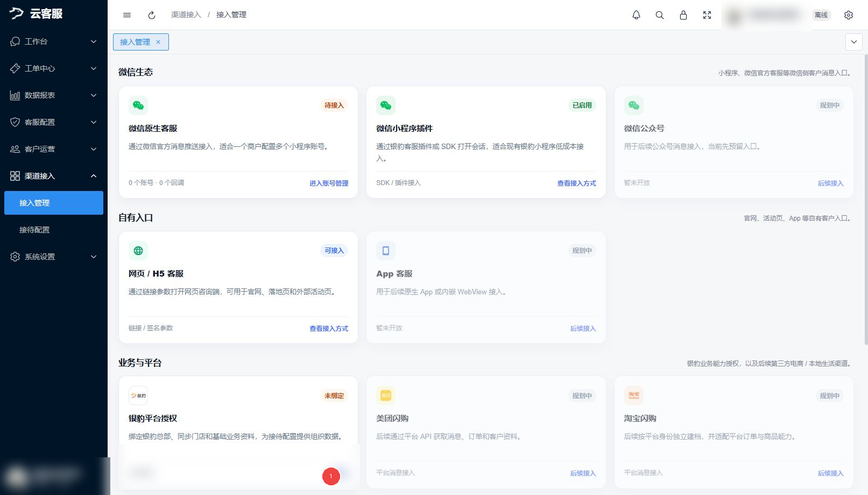This screenshot has width=868, height=495.
Task: Click the 云客服 logo in sidebar
Action: pyautogui.click(x=36, y=13)
